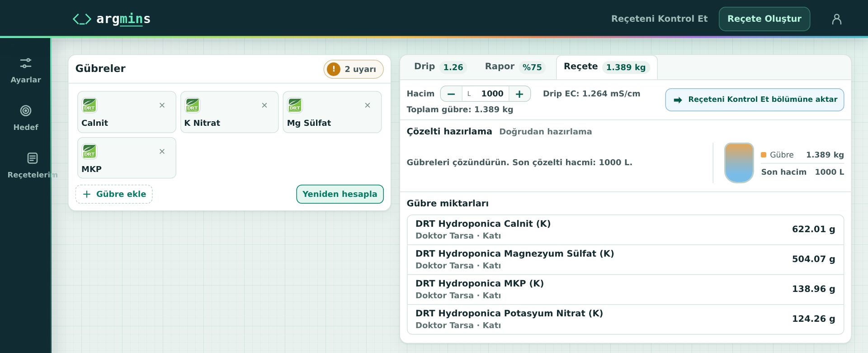868x353 pixels.
Task: Select the DRT Hydroponica Magnezyum Sülfat (K) row
Action: tap(625, 260)
